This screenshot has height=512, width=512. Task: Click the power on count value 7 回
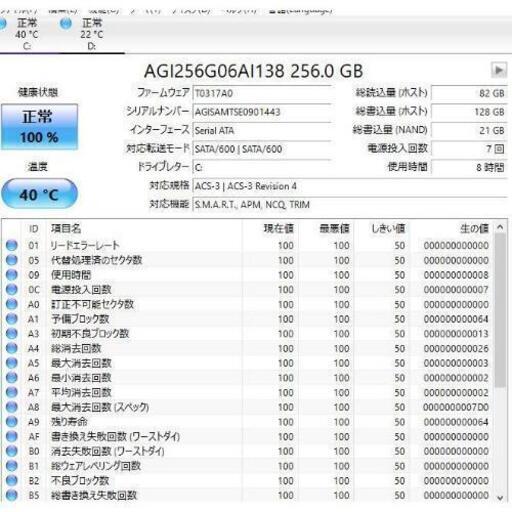469,149
